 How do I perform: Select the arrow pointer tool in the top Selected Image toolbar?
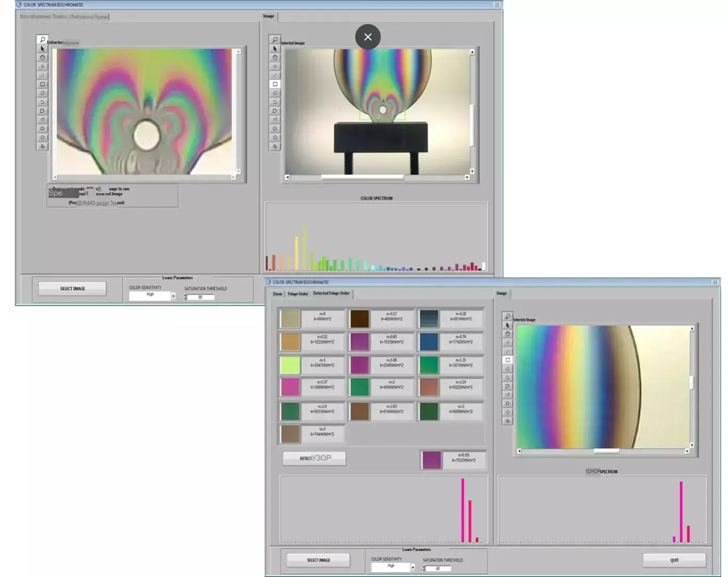(x=275, y=49)
